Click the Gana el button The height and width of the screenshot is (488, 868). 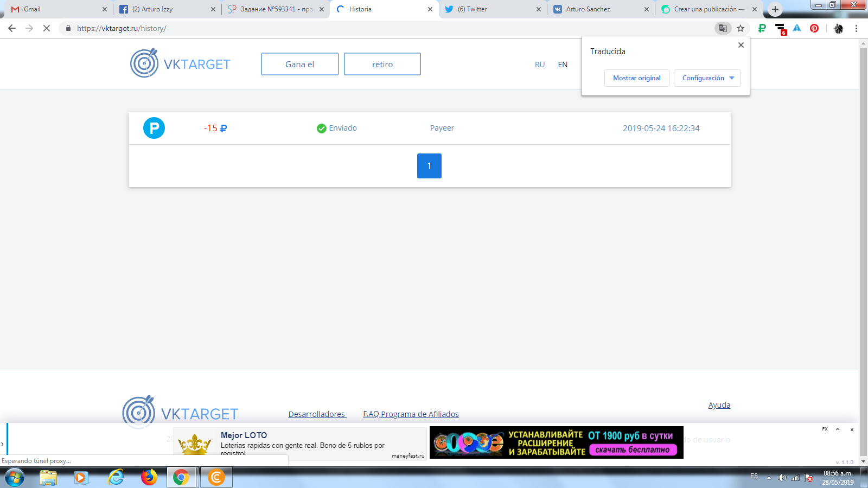click(x=300, y=64)
